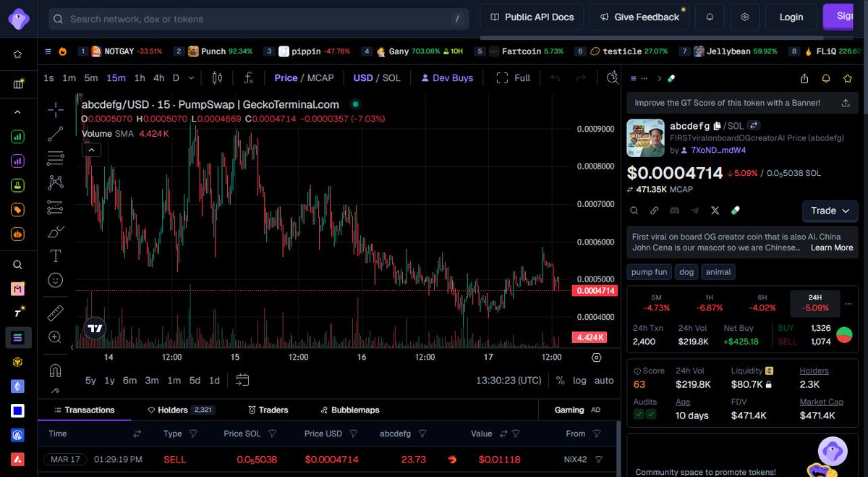Open the search icon in the left sidebar
Viewport: 868px width, 477px height.
pyautogui.click(x=17, y=265)
